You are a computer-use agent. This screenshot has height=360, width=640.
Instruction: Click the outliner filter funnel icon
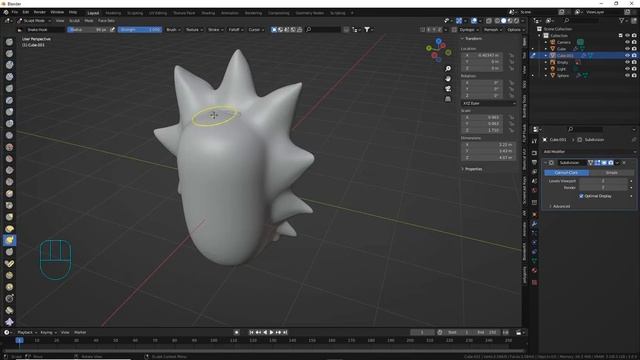coord(622,20)
